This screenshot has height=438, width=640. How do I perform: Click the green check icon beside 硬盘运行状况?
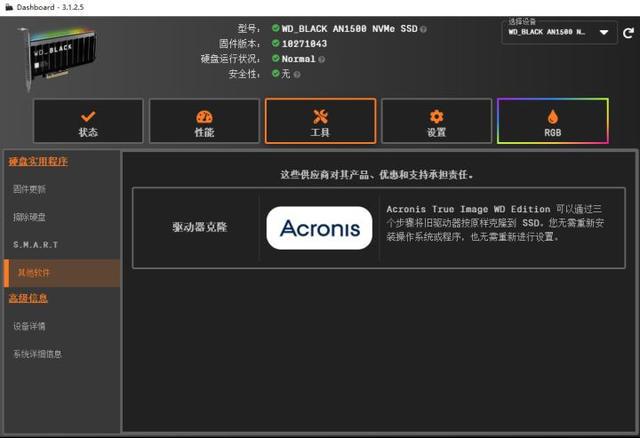tap(276, 58)
